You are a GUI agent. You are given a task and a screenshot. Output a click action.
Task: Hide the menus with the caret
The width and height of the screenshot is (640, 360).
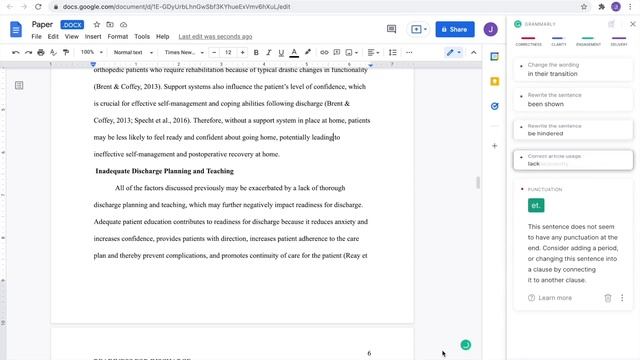(x=473, y=52)
